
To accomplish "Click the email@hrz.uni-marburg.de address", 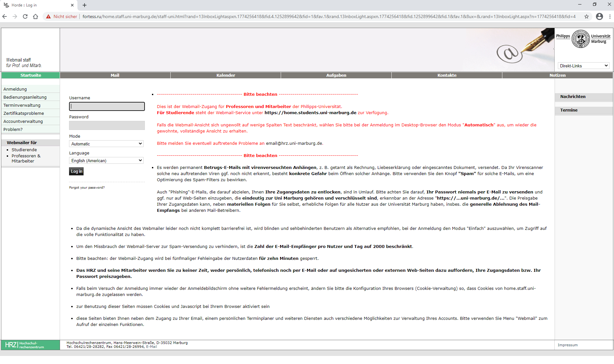I will (294, 143).
